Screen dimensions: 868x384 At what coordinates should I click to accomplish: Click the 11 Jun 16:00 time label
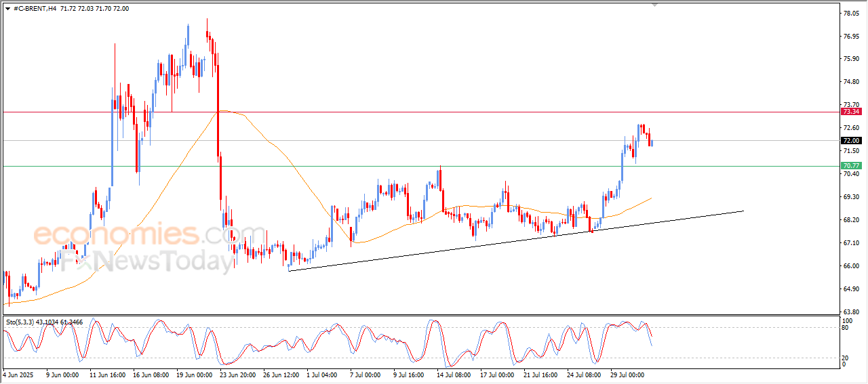[107, 374]
